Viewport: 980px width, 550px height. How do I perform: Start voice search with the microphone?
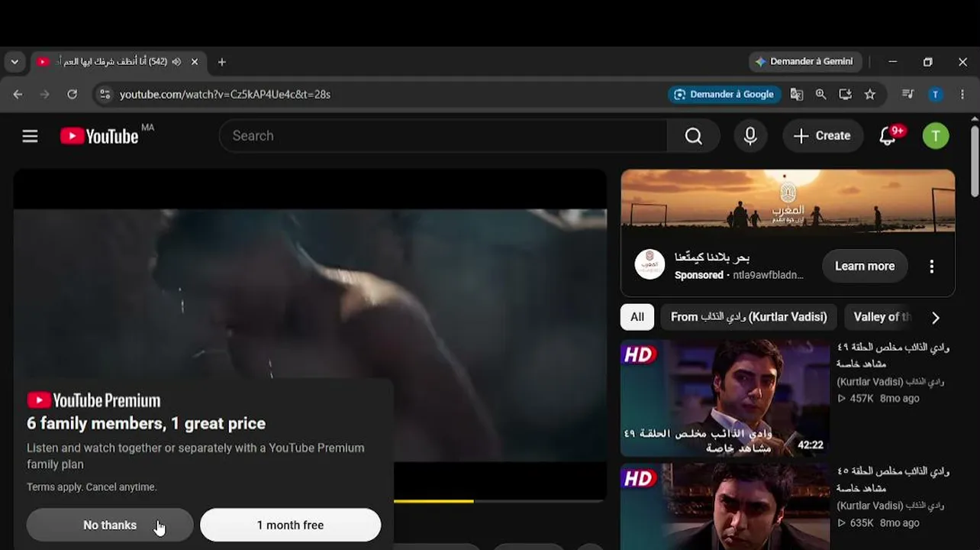tap(750, 136)
